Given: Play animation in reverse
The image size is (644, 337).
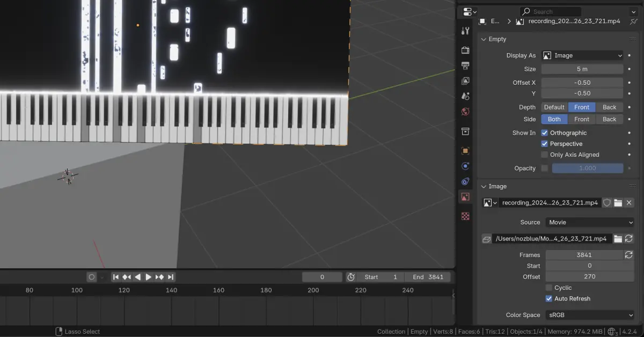Looking at the screenshot, I should coord(138,277).
